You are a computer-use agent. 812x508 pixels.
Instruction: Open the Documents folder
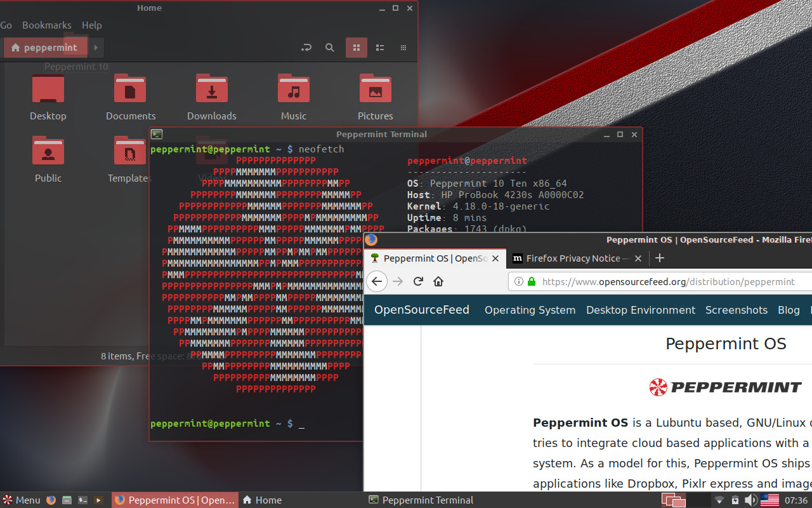[130, 95]
